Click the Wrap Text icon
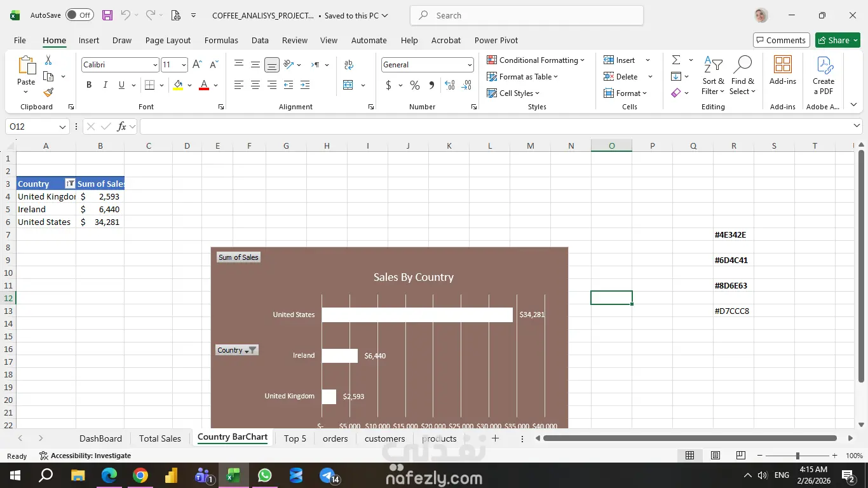This screenshot has width=868, height=488. (x=349, y=65)
